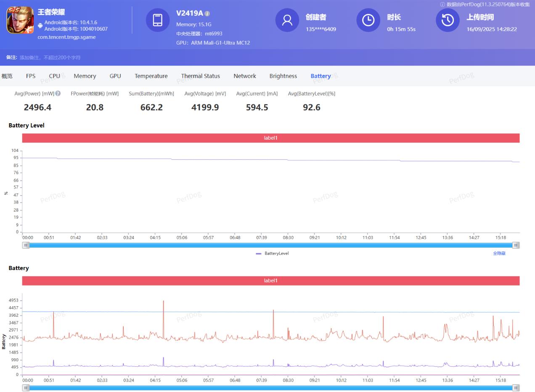Click the Honor of Kings game icon

tap(20, 20)
